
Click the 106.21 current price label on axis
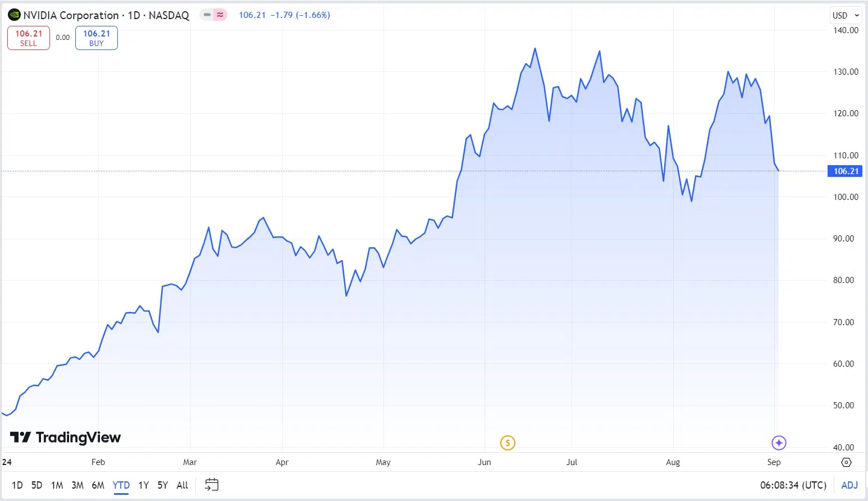(845, 171)
